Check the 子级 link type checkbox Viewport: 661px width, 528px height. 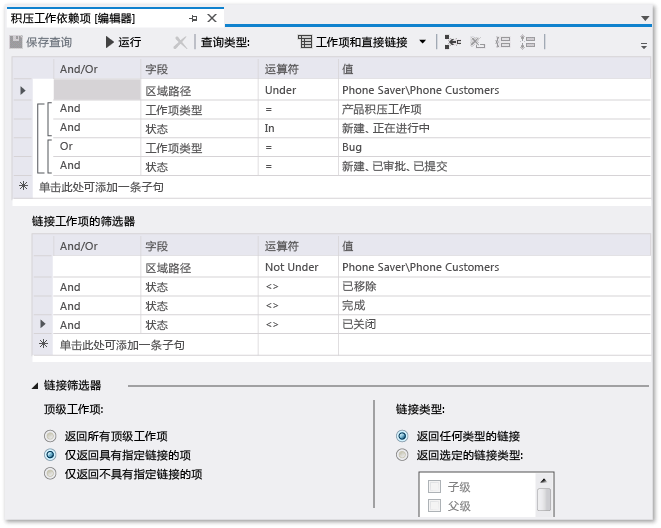(x=434, y=487)
